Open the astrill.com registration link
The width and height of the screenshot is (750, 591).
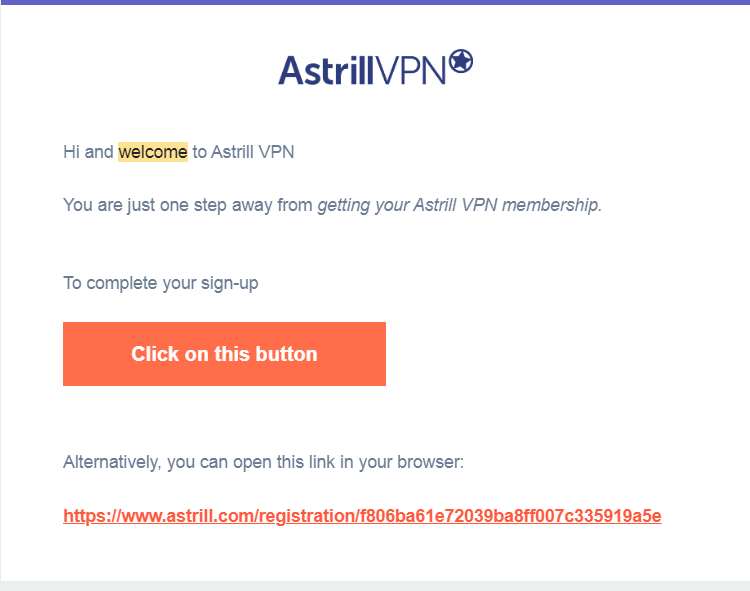click(x=362, y=516)
